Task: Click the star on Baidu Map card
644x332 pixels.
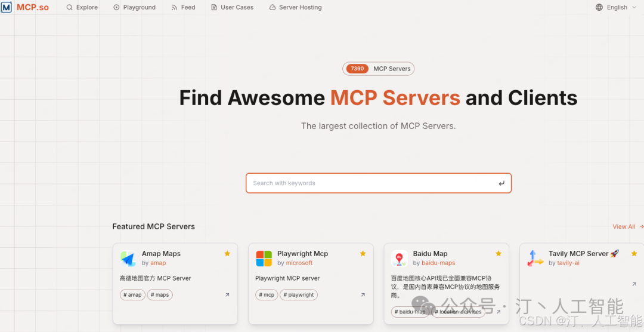Action: click(x=498, y=253)
